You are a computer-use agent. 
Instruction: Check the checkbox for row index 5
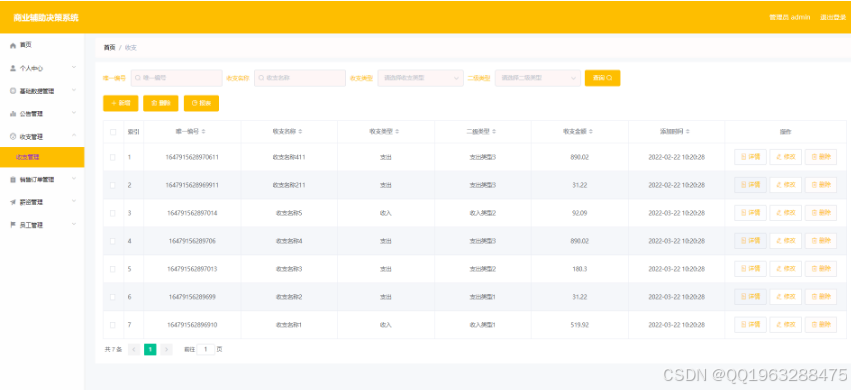tap(113, 269)
